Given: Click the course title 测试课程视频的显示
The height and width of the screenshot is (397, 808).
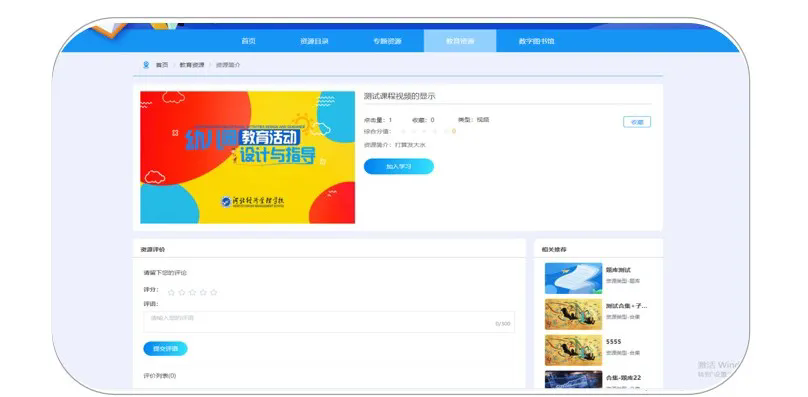Looking at the screenshot, I should click(x=399, y=96).
